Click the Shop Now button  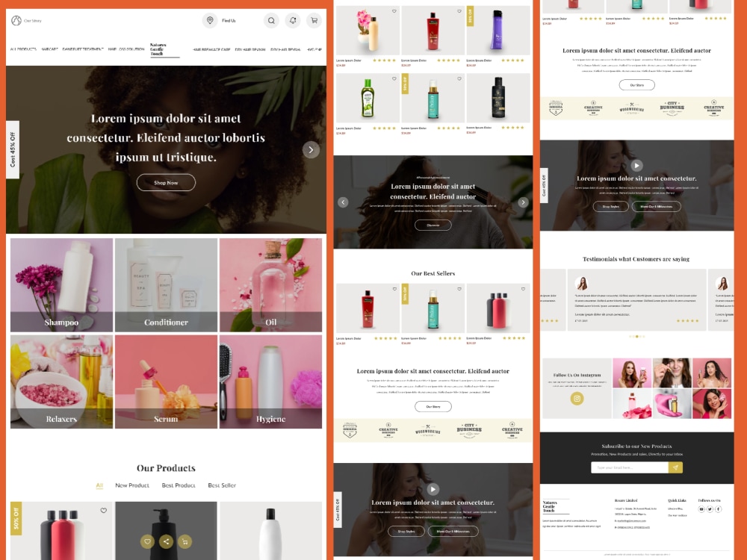click(x=166, y=182)
